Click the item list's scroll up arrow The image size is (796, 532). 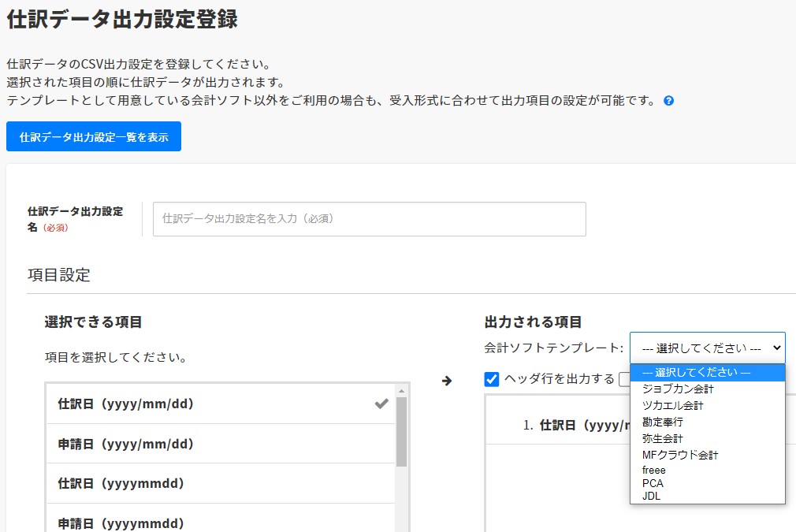pos(401,390)
